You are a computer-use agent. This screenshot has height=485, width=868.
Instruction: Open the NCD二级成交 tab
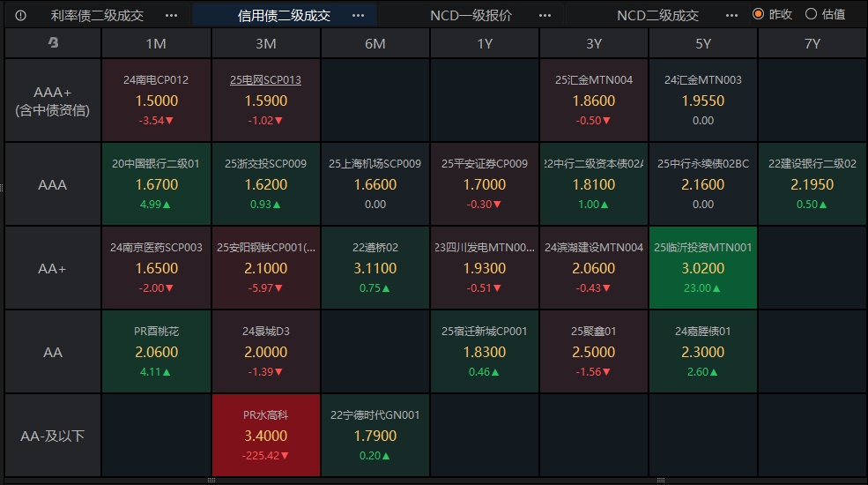tap(657, 16)
